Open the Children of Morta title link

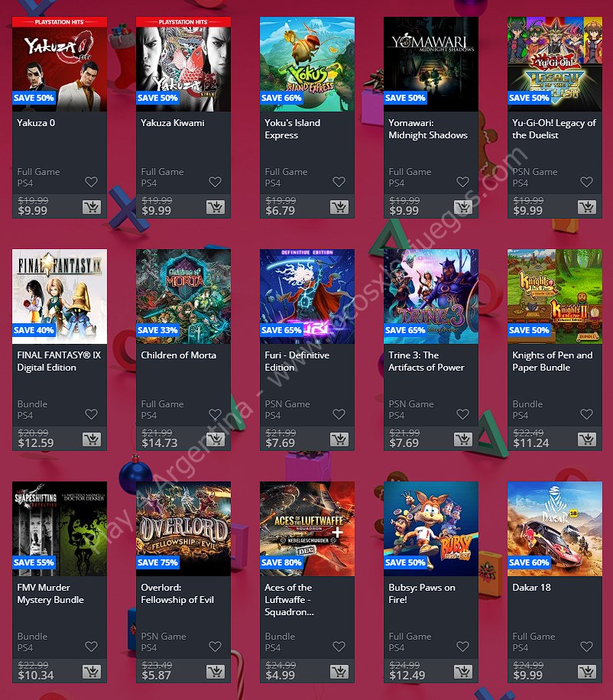(179, 355)
